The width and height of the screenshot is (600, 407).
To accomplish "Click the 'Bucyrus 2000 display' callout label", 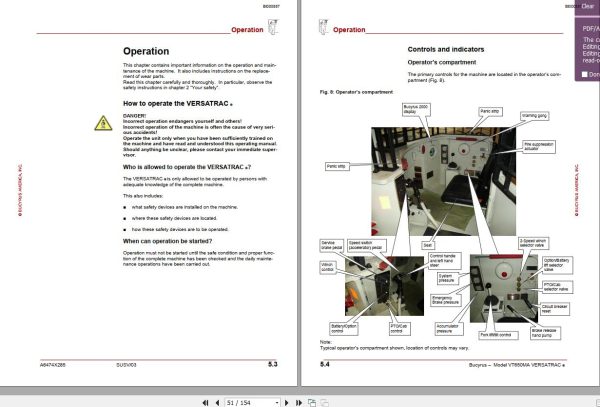I will [x=416, y=109].
